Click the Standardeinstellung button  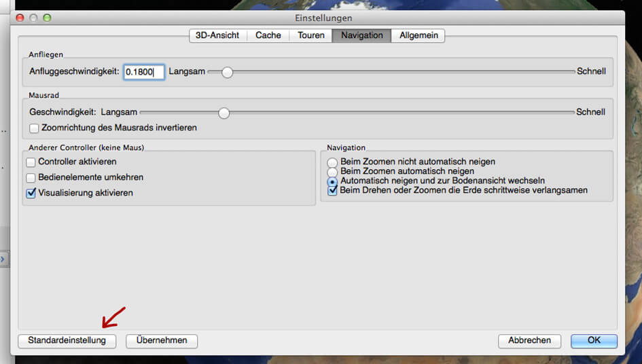[67, 341]
